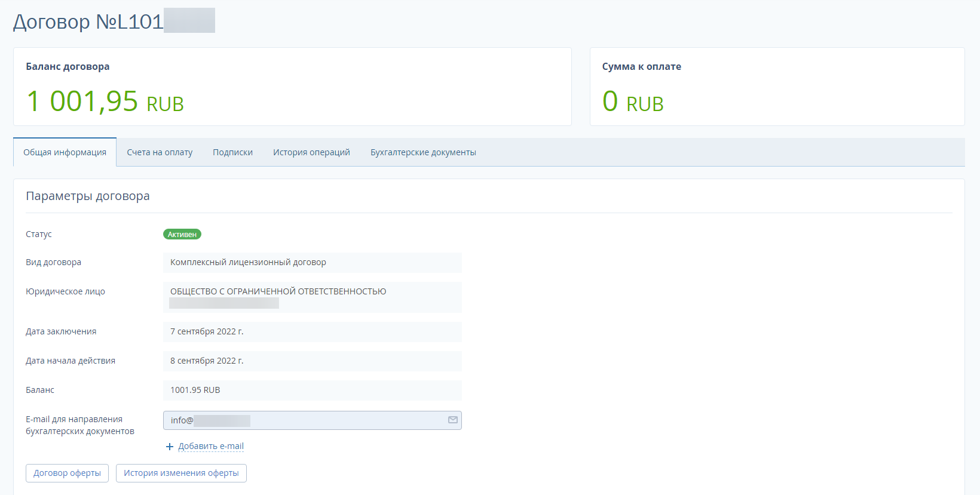Click the Сумма к оплате heading
The width and height of the screenshot is (980, 495).
point(642,66)
